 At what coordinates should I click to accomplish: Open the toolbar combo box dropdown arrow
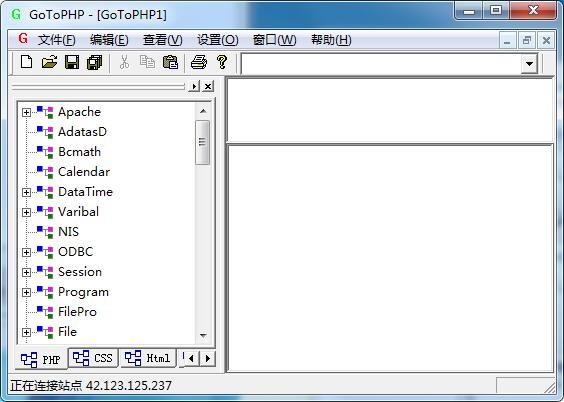click(x=529, y=64)
